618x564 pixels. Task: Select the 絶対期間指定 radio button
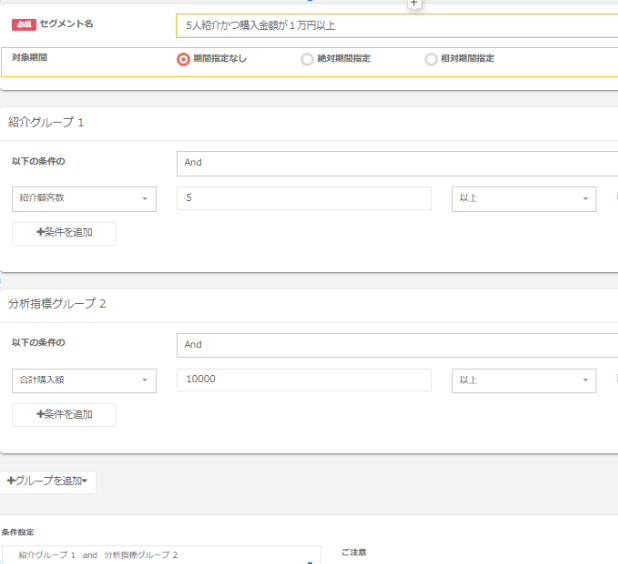click(x=307, y=59)
